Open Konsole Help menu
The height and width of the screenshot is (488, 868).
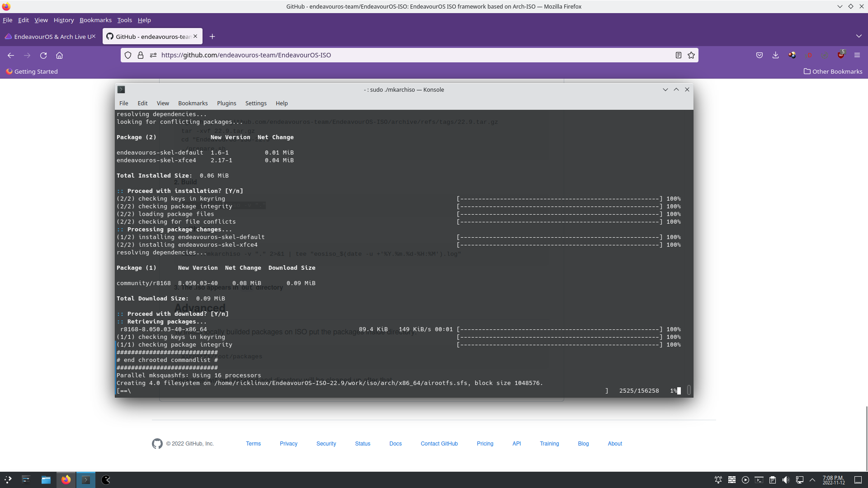pyautogui.click(x=282, y=103)
